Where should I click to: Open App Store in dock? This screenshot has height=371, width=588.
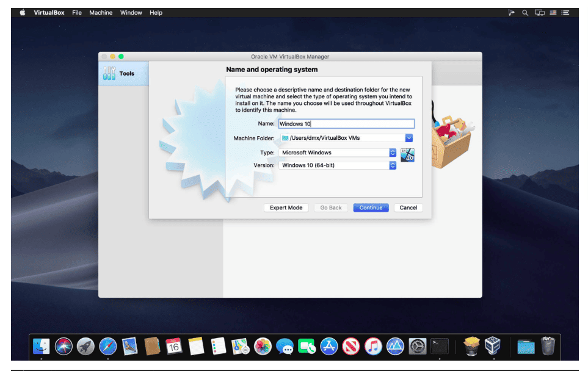click(x=329, y=346)
